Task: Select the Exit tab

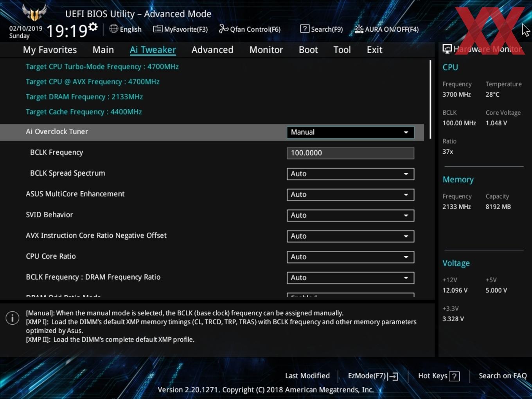Action: point(374,50)
